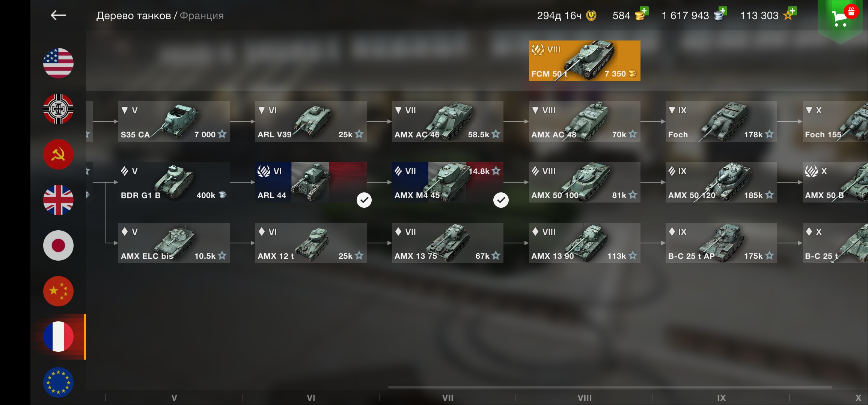Select the AMX ELC bis tank
The width and height of the screenshot is (868, 405).
[174, 243]
